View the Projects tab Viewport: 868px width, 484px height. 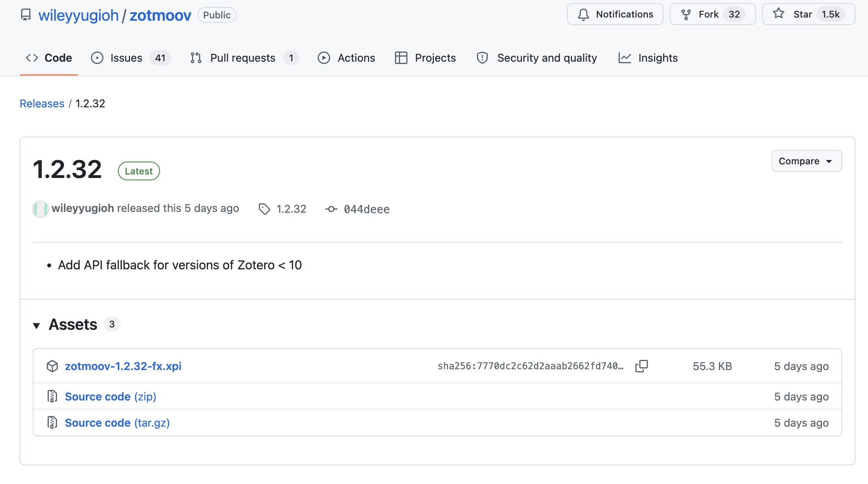[x=425, y=58]
